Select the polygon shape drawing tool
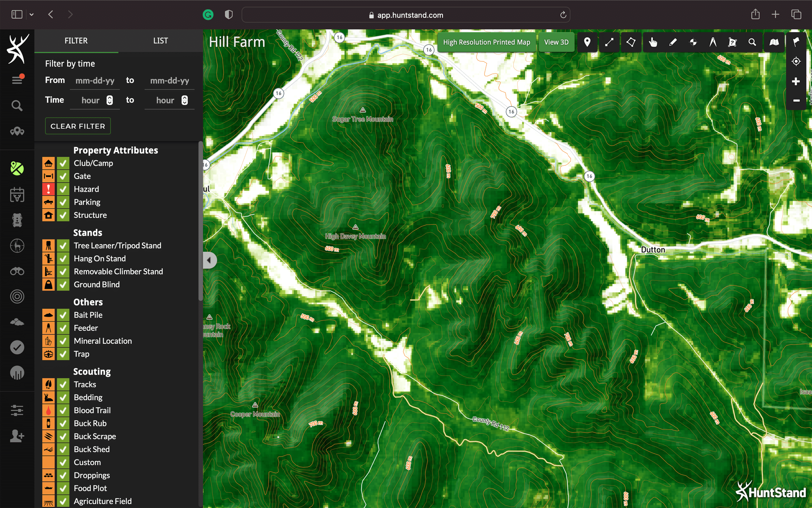This screenshot has height=508, width=812. point(631,42)
